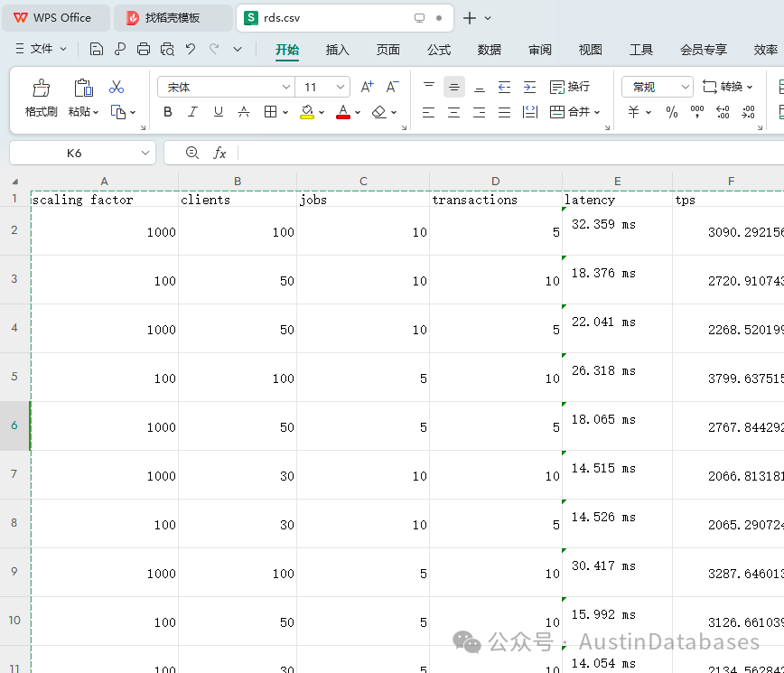This screenshot has height=673, width=784.
Task: Expand font color options arrow
Action: pyautogui.click(x=358, y=113)
